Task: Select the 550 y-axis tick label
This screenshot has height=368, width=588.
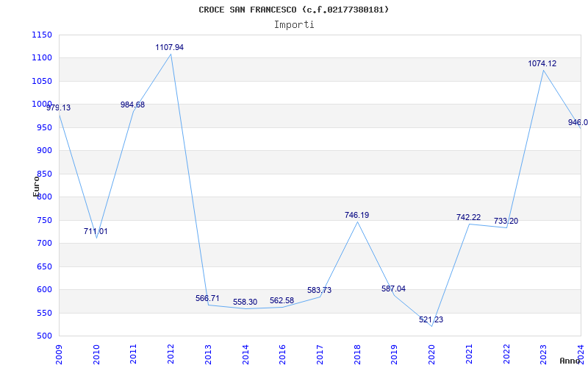Action: click(45, 313)
